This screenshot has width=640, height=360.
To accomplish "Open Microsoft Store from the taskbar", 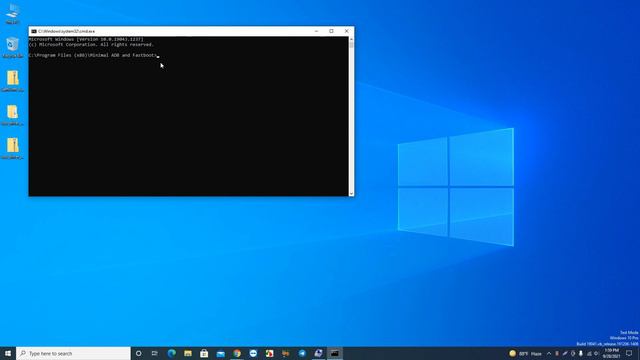I will coord(204,353).
